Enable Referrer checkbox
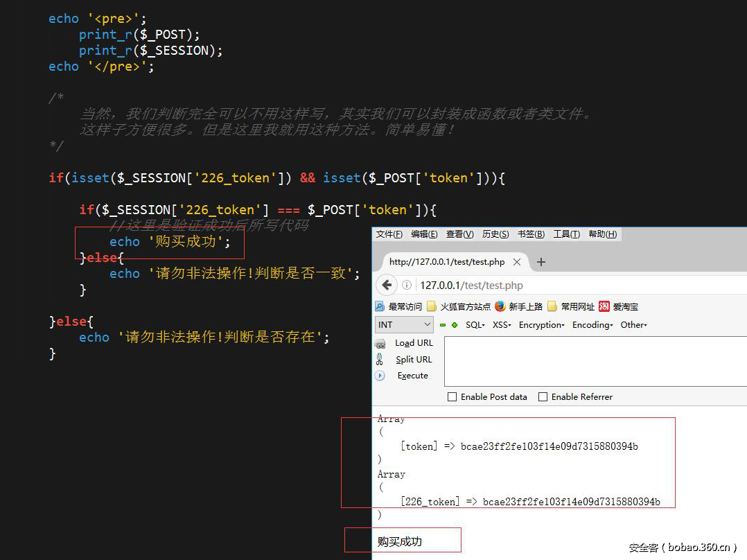Viewport: 747px width, 560px height. (543, 397)
